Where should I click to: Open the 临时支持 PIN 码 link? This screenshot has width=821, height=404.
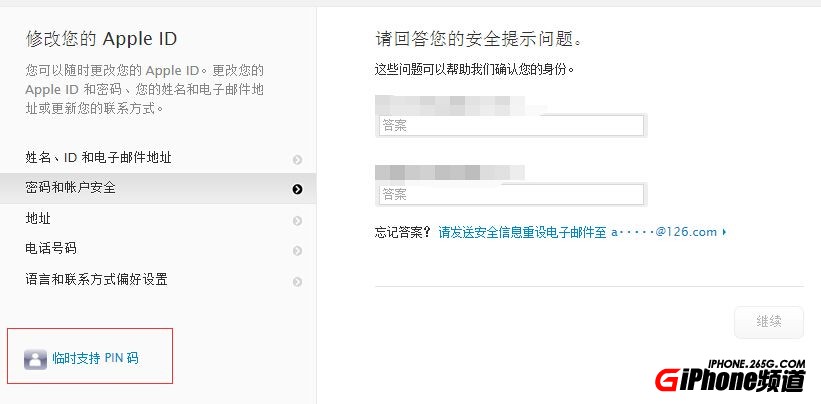click(x=95, y=358)
